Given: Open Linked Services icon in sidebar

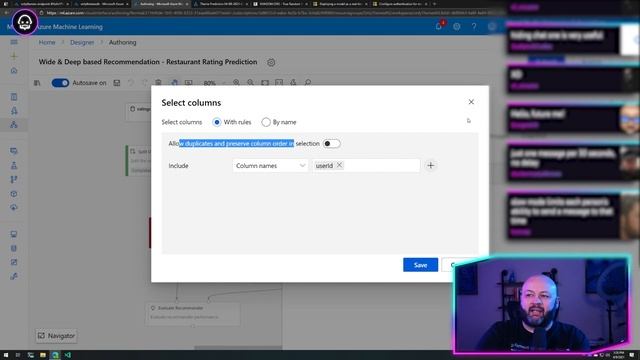Looking at the screenshot, I should [14, 276].
